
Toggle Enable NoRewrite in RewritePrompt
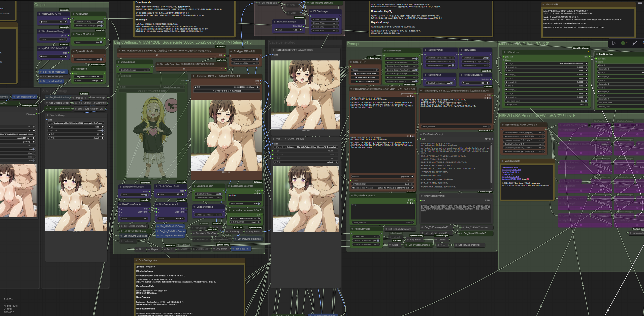tap(440, 66)
